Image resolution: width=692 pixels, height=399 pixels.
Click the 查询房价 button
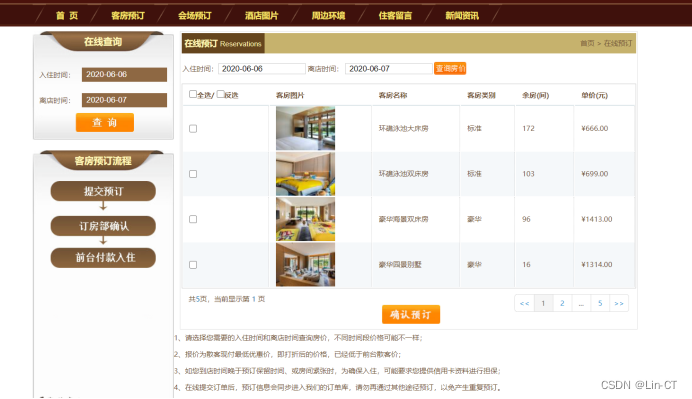pos(450,68)
